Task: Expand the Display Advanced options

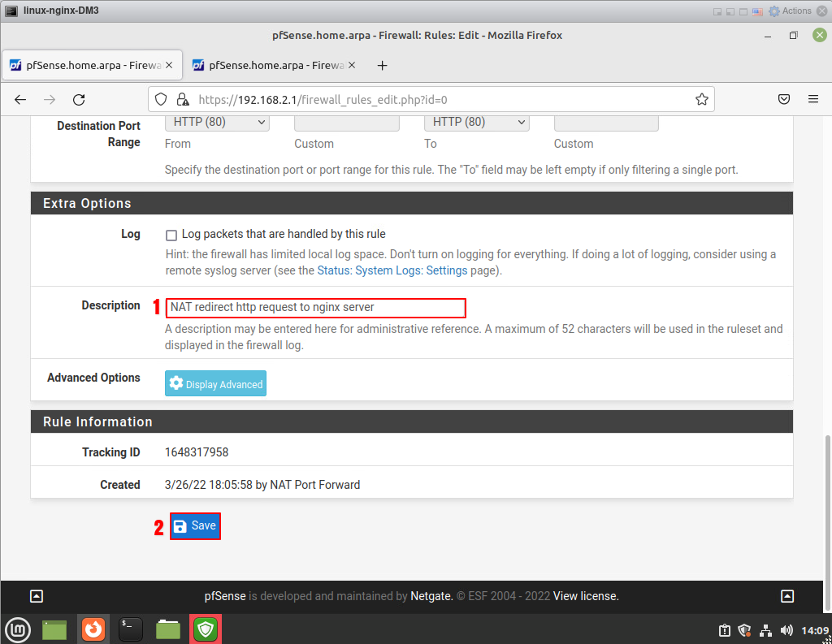Action: (215, 384)
